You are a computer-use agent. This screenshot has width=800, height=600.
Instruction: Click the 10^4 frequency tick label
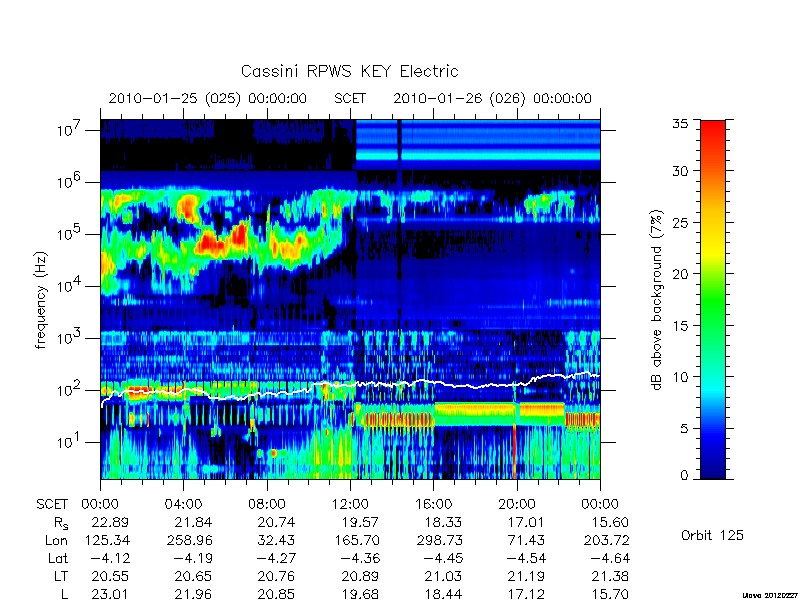point(69,285)
